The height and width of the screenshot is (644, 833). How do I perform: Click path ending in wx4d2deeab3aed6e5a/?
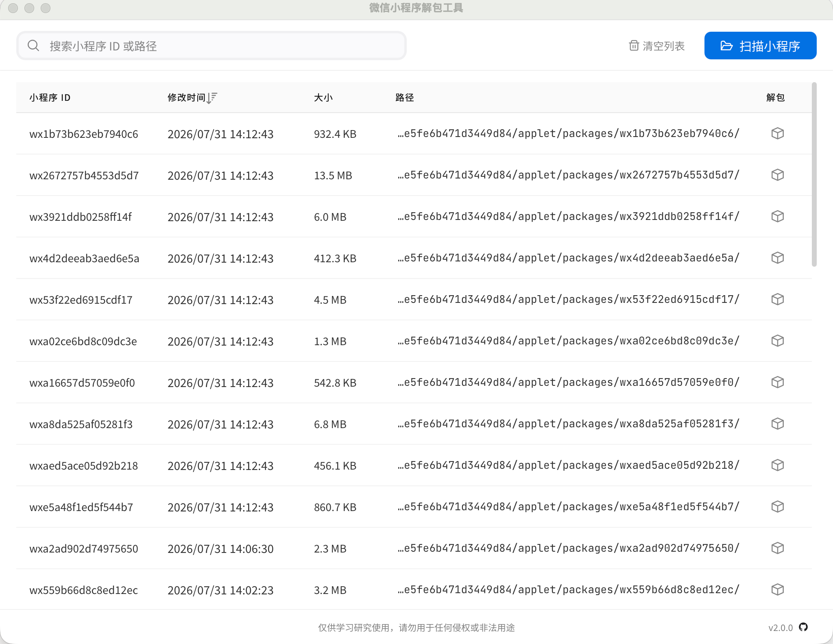point(569,258)
